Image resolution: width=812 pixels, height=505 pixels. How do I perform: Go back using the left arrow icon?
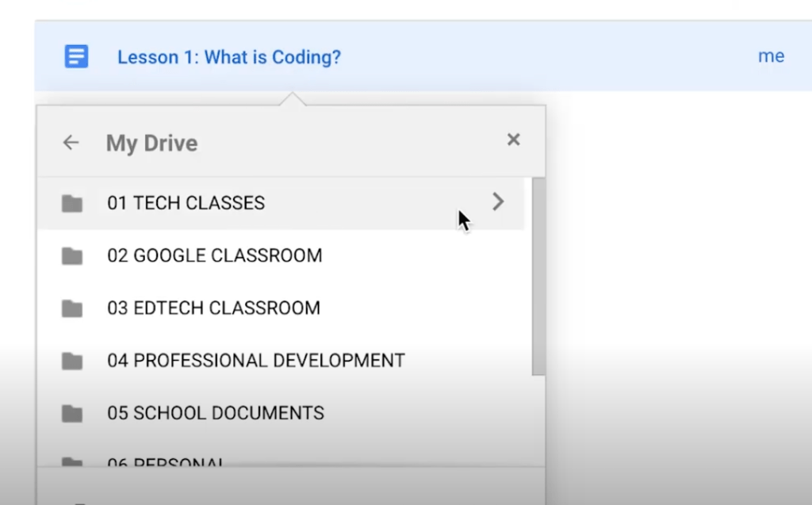(x=71, y=142)
